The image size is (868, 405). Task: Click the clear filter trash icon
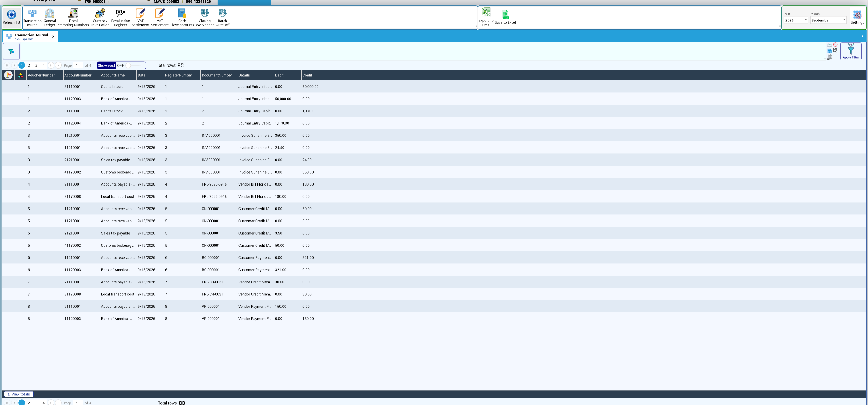830,57
